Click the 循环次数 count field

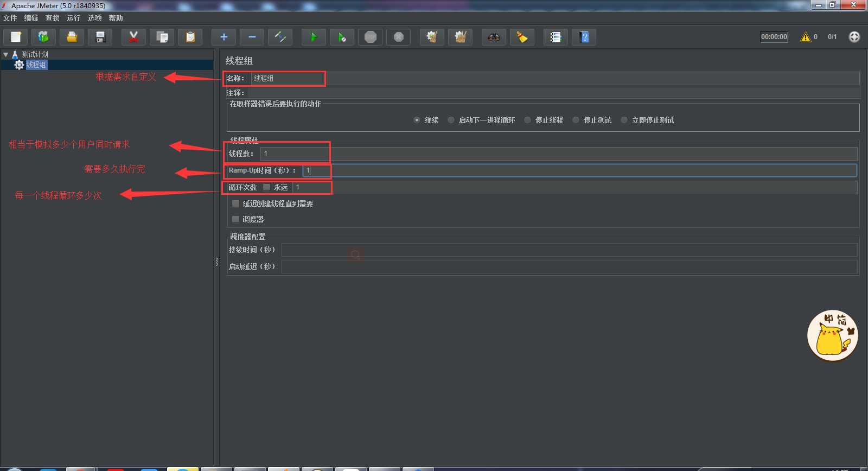tap(575, 187)
